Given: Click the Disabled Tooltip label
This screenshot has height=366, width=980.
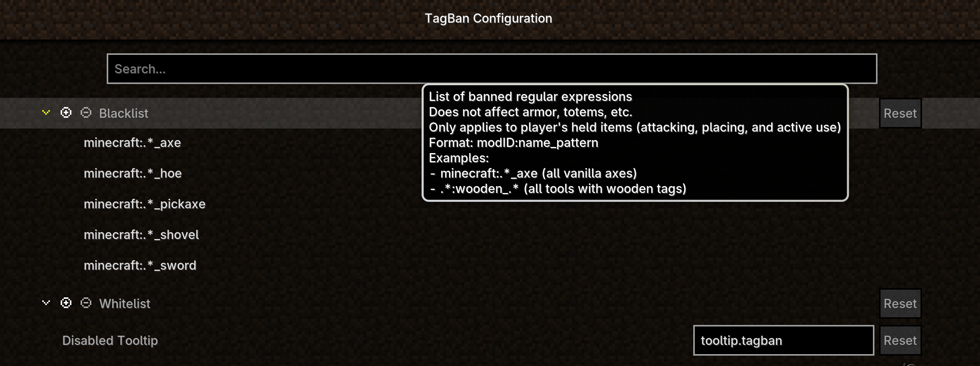Looking at the screenshot, I should [x=110, y=340].
